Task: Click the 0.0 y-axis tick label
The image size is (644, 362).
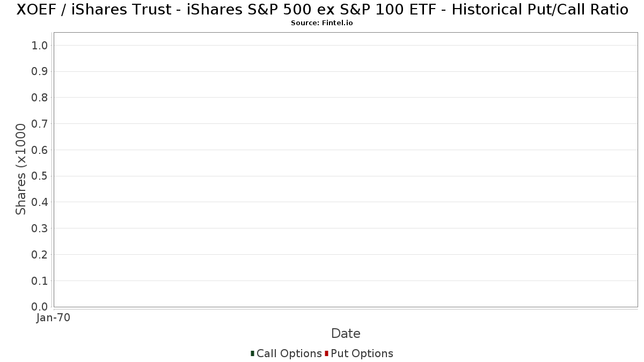Action: pos(40,307)
